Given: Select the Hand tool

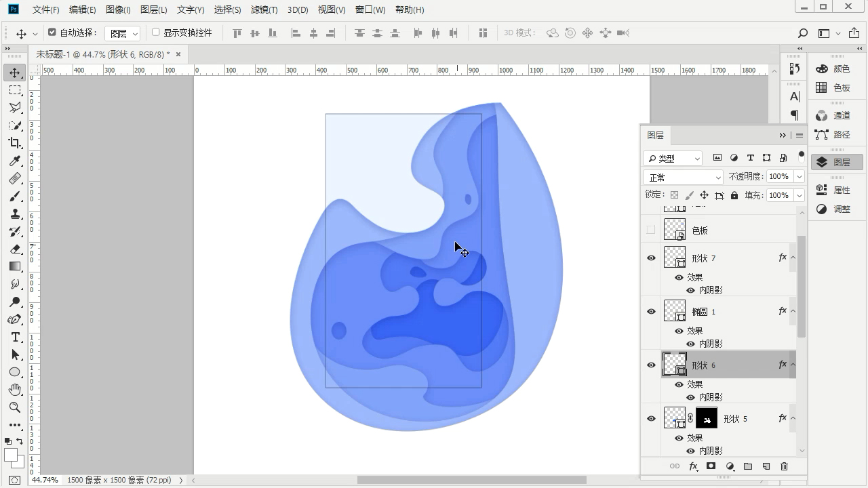Looking at the screenshot, I should pyautogui.click(x=14, y=390).
